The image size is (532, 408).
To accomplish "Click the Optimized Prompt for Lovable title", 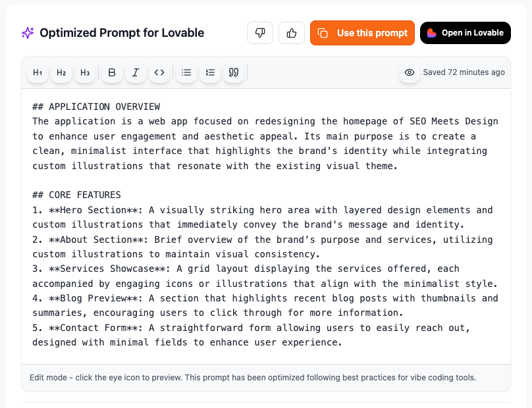I will click(x=122, y=33).
